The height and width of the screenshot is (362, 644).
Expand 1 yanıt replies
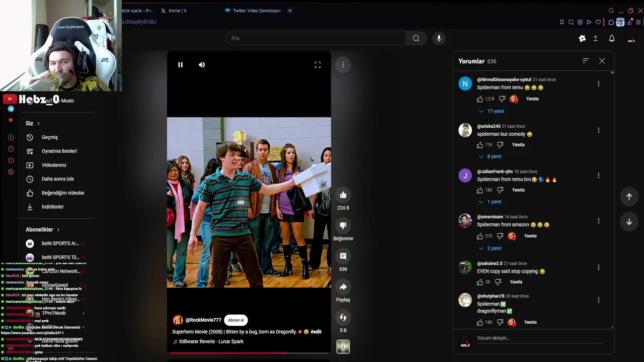click(490, 202)
